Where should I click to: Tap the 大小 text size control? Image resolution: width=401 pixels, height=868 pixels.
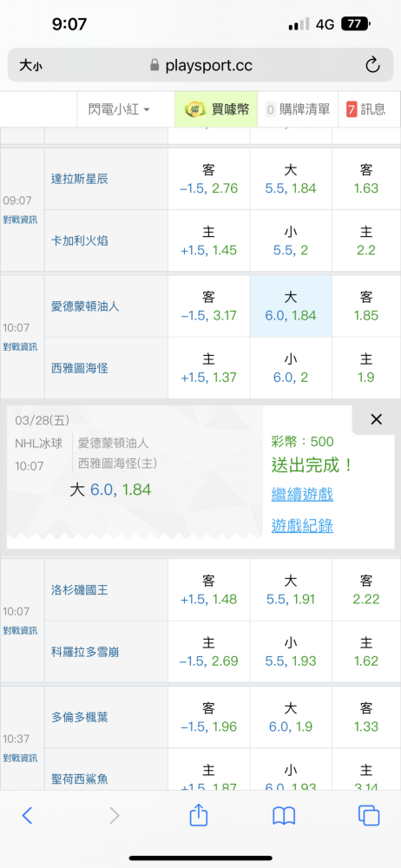pyautogui.click(x=30, y=66)
